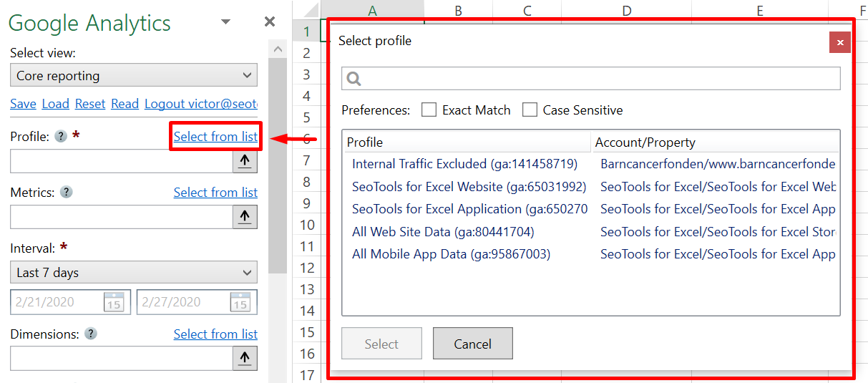Click the Dimensions upload arrow icon
The height and width of the screenshot is (383, 868).
(245, 359)
